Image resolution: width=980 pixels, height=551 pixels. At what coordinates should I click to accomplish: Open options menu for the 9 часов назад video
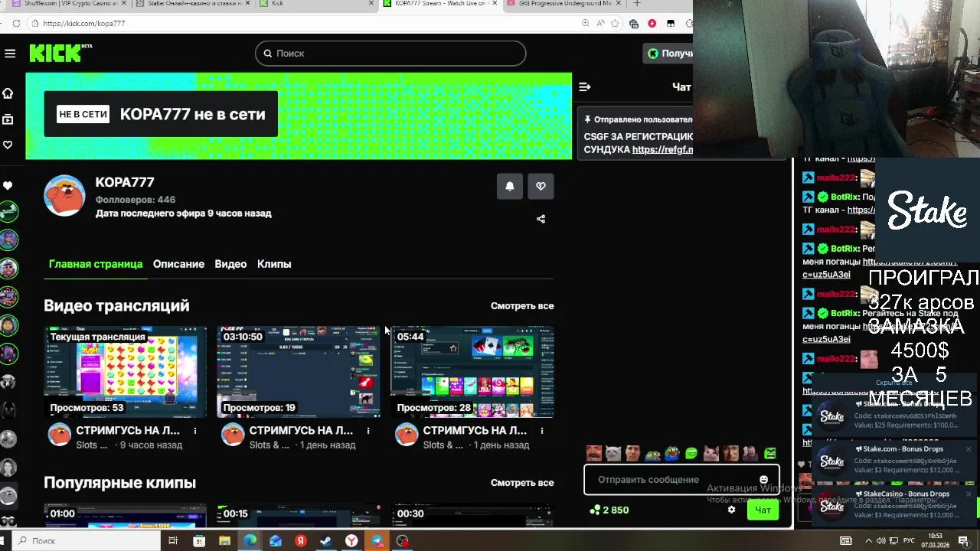[x=194, y=431]
